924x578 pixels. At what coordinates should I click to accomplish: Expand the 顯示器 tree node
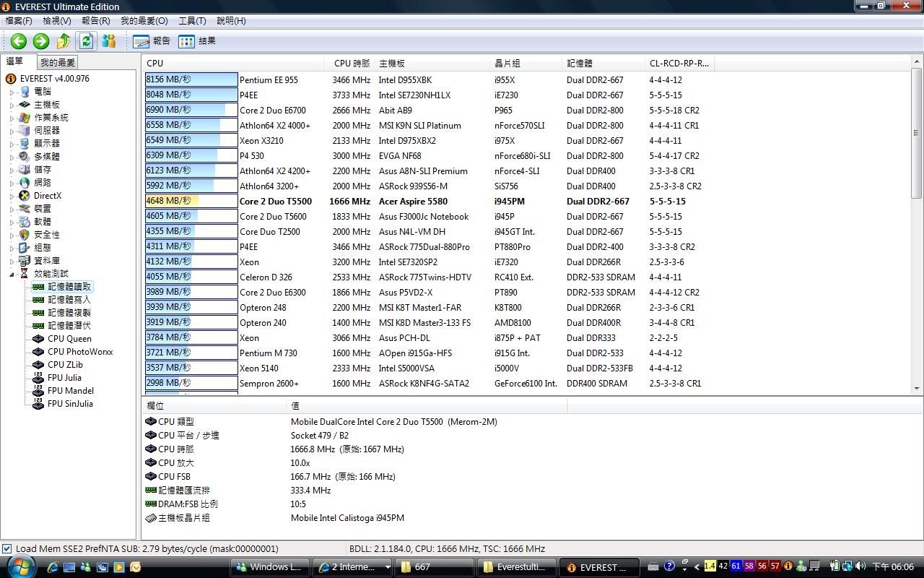[x=12, y=144]
